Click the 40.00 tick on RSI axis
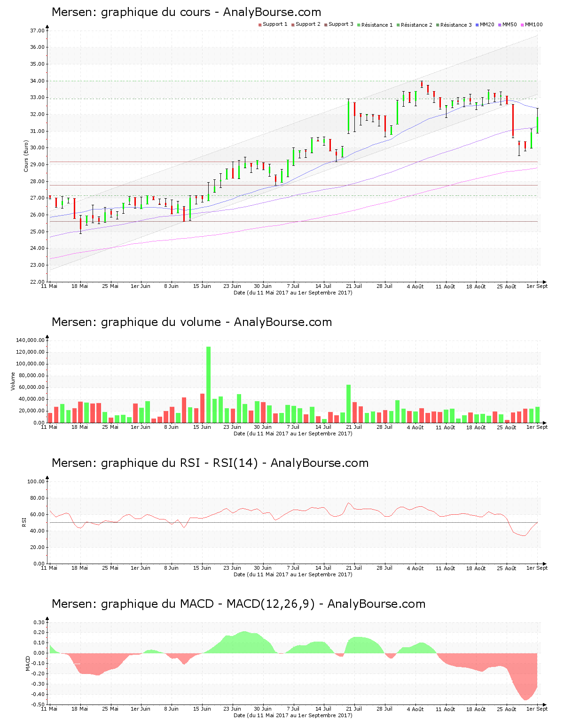The width and height of the screenshot is (564, 728). point(37,531)
